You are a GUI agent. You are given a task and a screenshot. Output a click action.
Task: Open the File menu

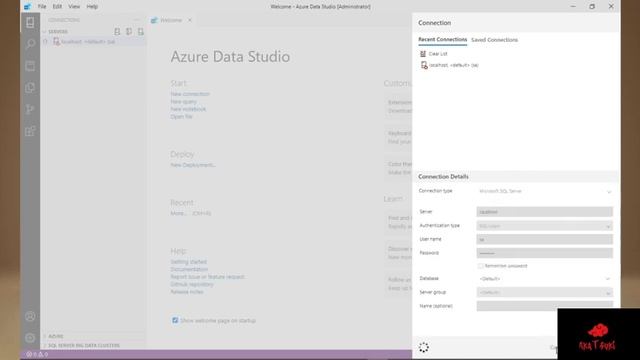tap(42, 7)
